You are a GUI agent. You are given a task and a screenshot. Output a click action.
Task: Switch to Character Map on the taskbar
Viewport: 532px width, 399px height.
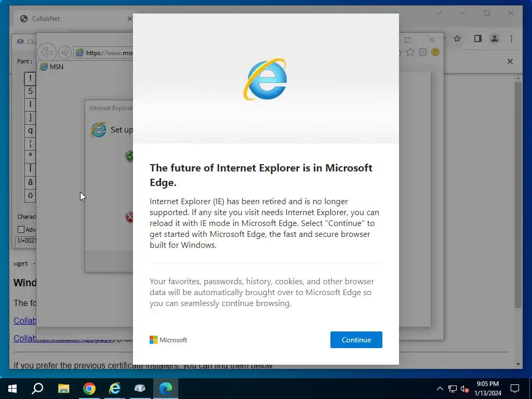tap(140, 389)
